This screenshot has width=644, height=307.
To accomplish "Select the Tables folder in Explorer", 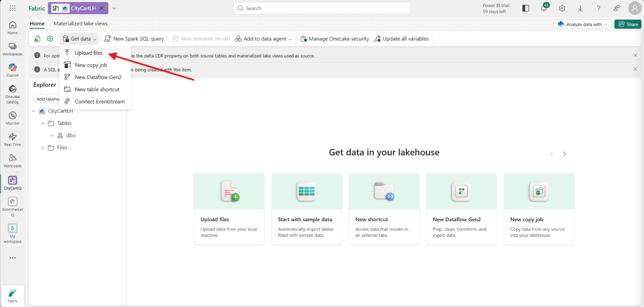I will 65,123.
